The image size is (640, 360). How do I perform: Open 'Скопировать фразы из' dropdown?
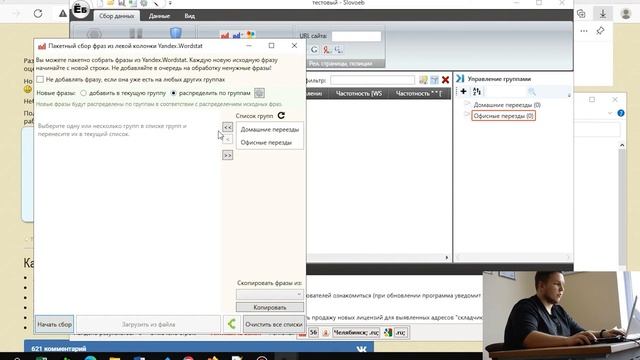click(270, 294)
